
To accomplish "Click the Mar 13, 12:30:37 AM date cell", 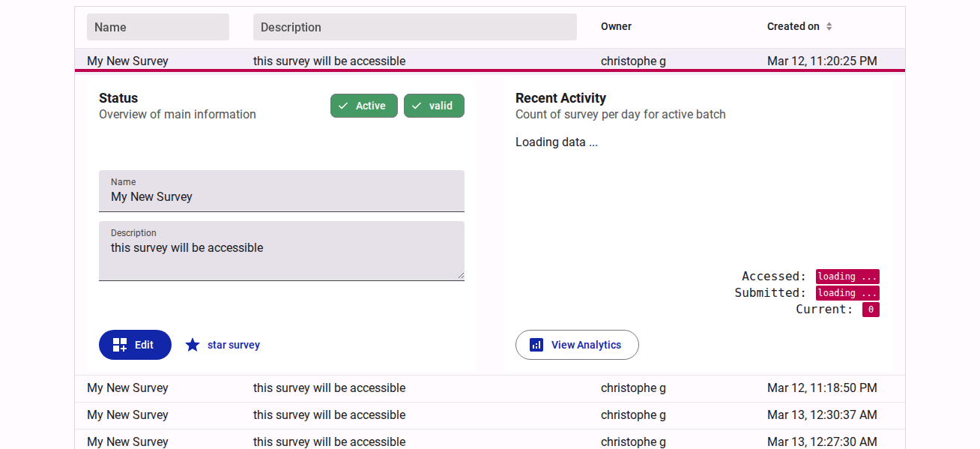I will (822, 415).
